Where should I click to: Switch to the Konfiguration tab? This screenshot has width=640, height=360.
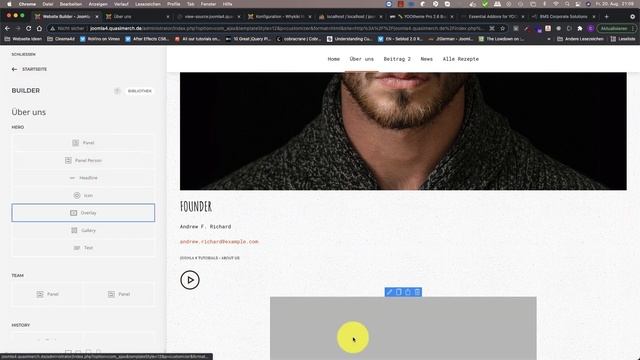coord(280,17)
